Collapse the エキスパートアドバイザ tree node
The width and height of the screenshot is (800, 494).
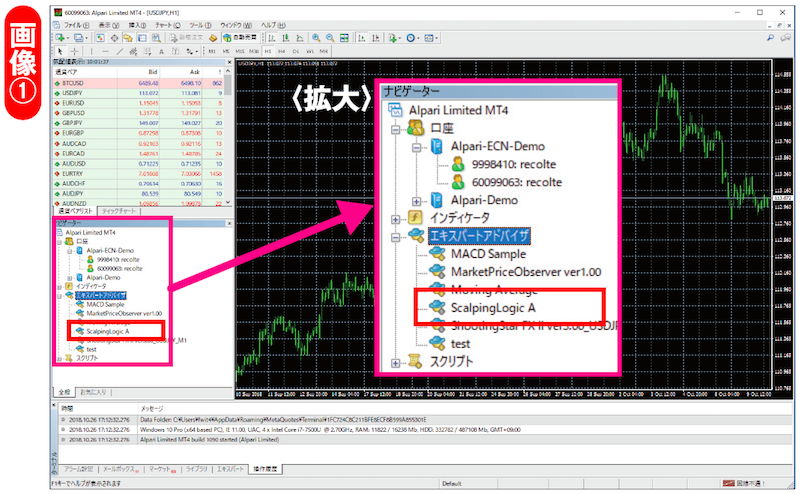(60, 295)
